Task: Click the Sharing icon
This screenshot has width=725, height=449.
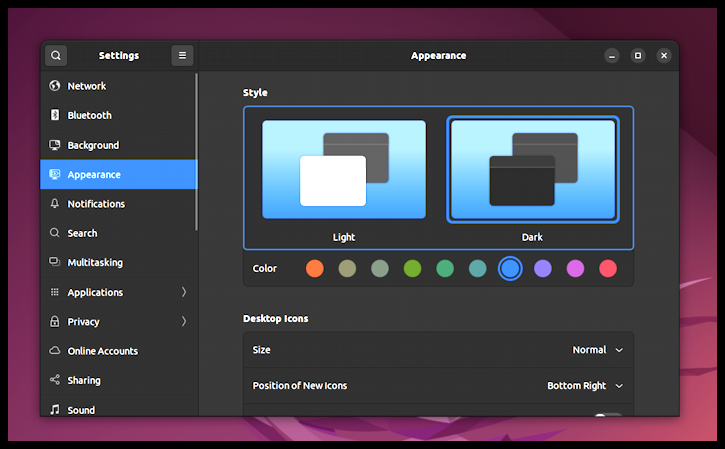Action: pos(55,380)
